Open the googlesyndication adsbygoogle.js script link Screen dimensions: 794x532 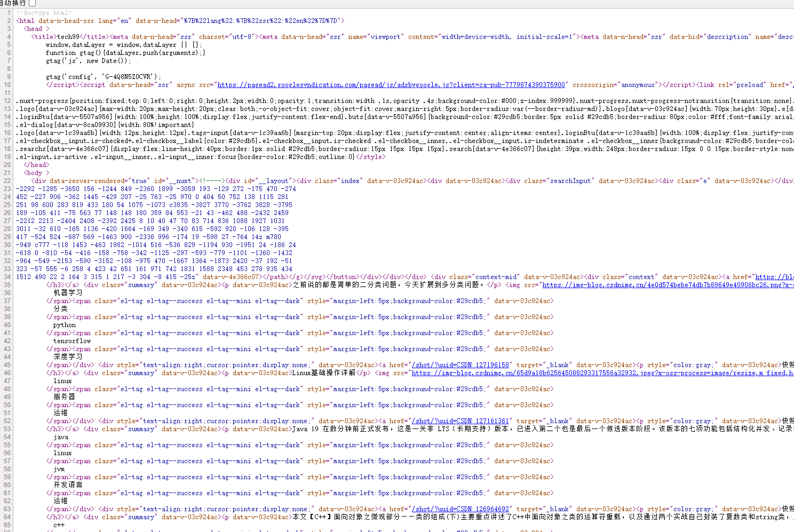(x=391, y=85)
